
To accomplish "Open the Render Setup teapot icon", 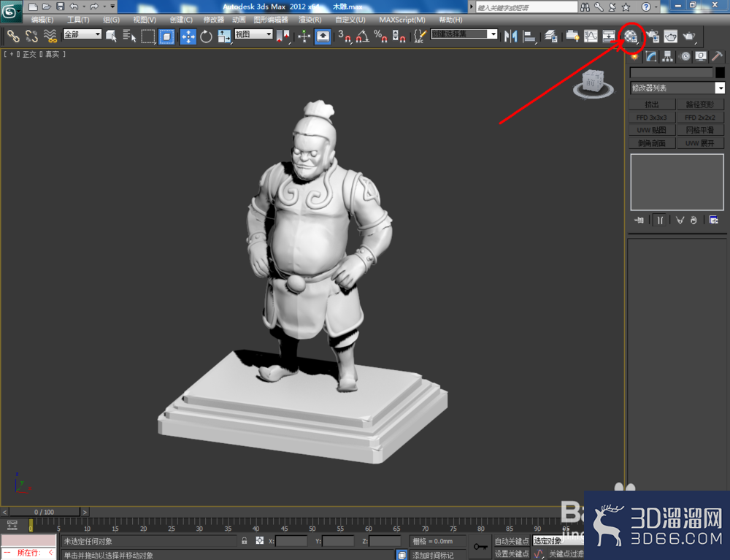I will coord(653,37).
